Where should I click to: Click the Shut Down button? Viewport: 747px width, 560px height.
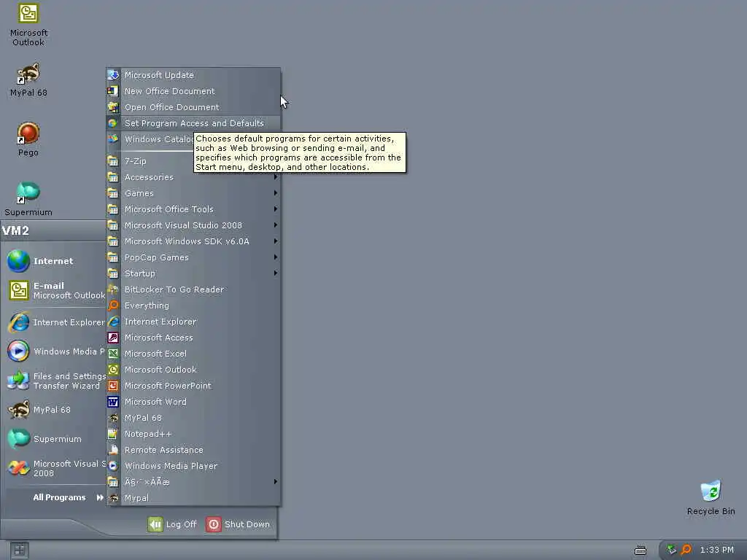pyautogui.click(x=239, y=524)
